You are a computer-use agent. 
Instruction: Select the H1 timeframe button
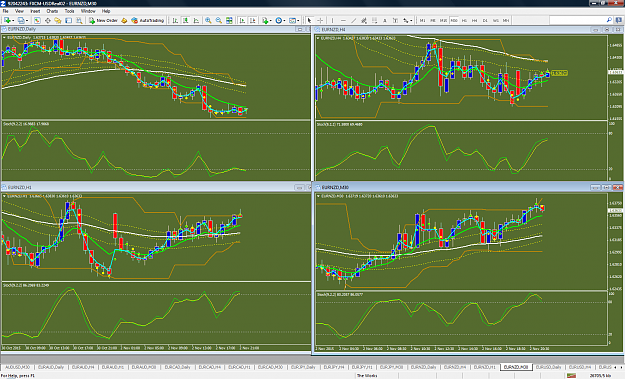[x=464, y=20]
